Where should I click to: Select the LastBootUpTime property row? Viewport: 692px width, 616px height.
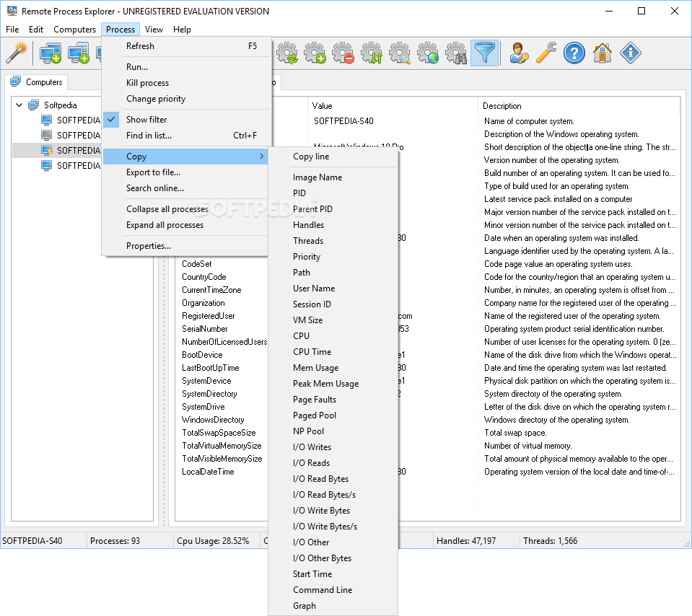(211, 368)
